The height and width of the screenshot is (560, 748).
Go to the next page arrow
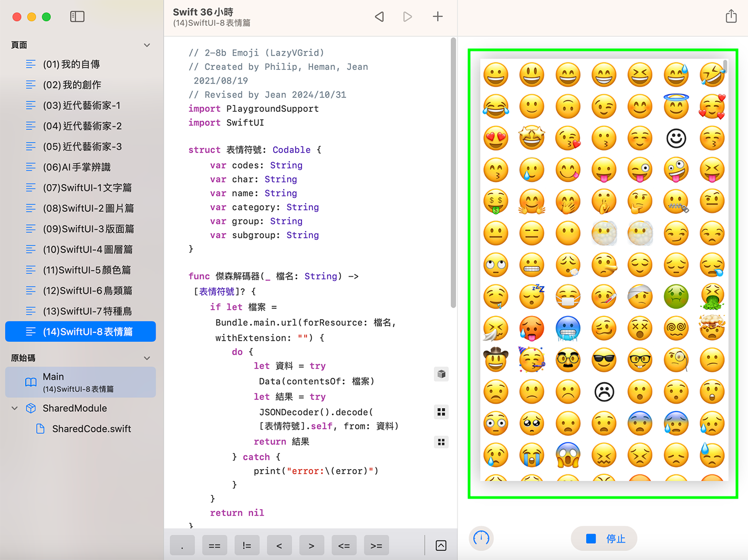click(408, 17)
